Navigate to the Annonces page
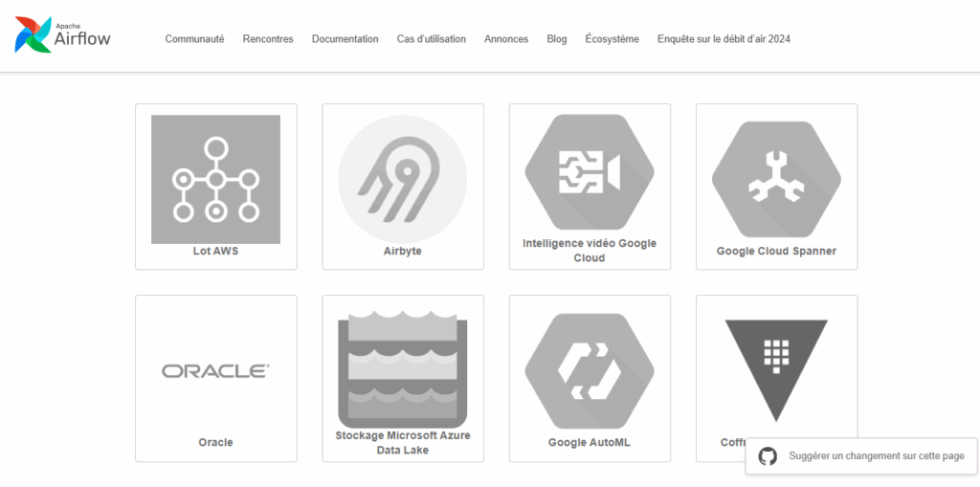 tap(506, 39)
